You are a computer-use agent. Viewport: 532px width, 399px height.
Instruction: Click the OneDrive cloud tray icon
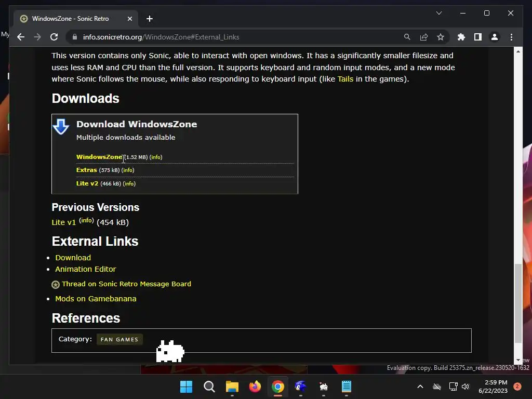[x=436, y=387]
